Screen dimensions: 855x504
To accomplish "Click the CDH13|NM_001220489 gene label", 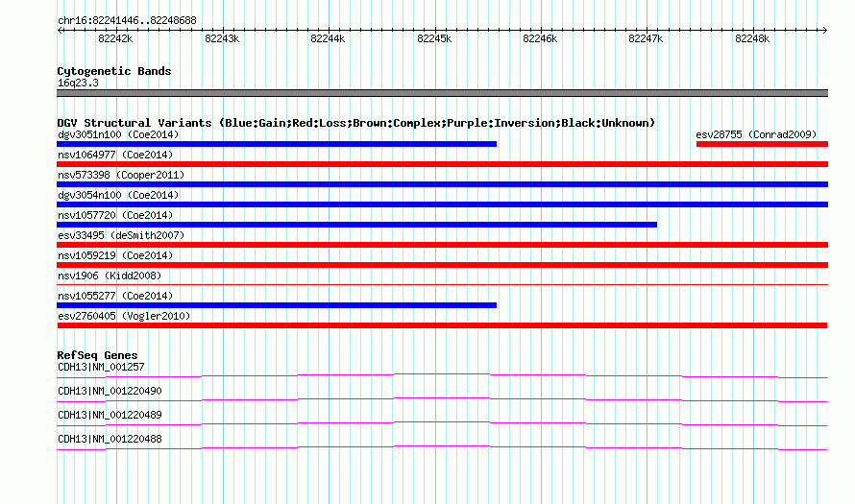I will click(x=110, y=415).
